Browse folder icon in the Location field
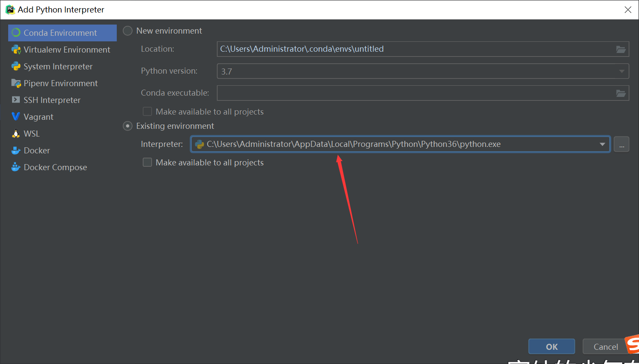 click(x=621, y=50)
